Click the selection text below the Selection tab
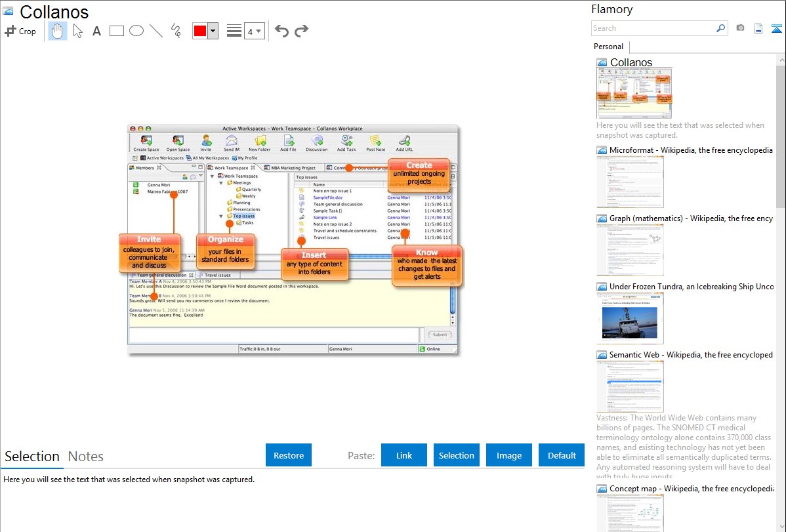The image size is (786, 532). click(129, 480)
